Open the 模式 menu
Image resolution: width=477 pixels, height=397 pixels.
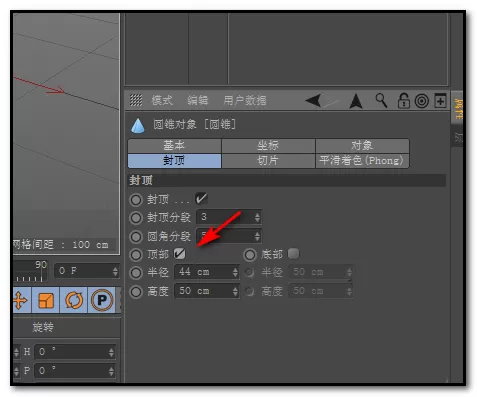162,100
